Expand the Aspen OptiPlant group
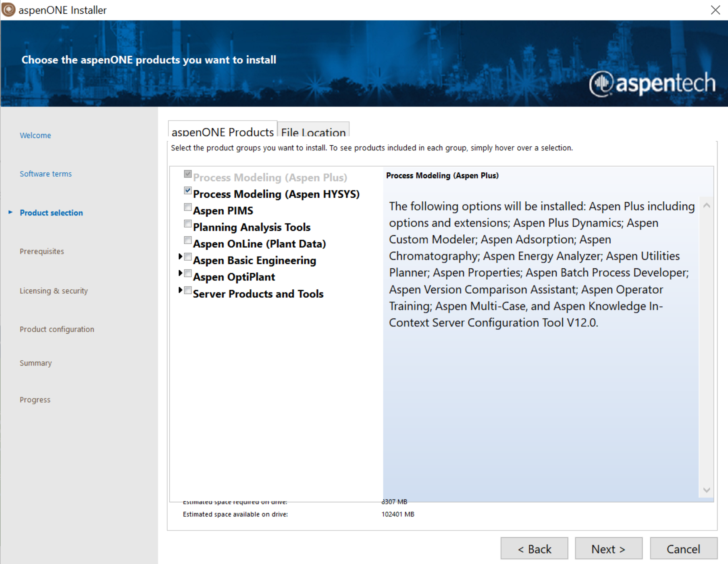This screenshot has height=564, width=728. 180,273
